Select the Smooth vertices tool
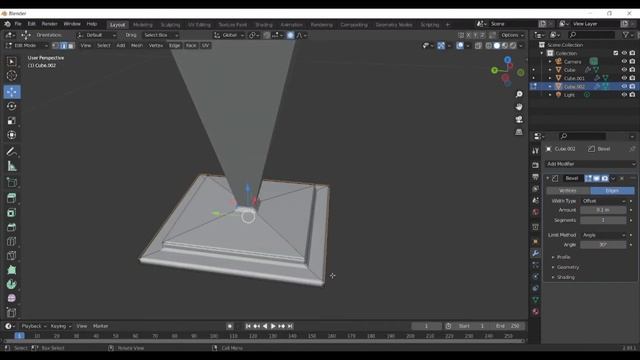The image size is (640, 360). click(x=12, y=298)
